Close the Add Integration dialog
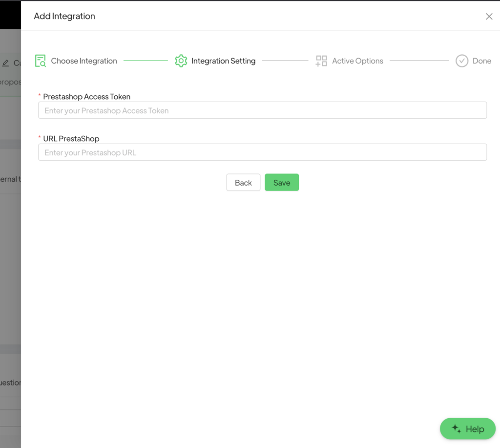 489,17
